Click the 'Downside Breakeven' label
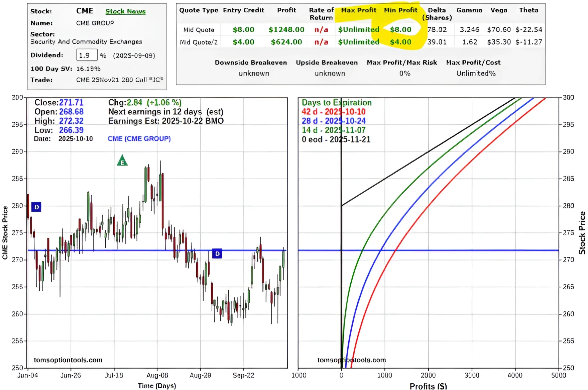The width and height of the screenshot is (588, 390). pyautogui.click(x=251, y=63)
